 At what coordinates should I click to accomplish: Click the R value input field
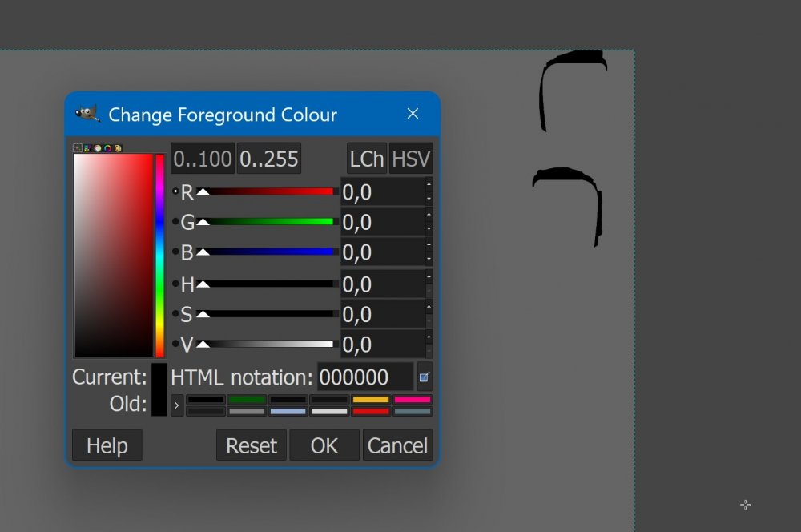coord(383,192)
